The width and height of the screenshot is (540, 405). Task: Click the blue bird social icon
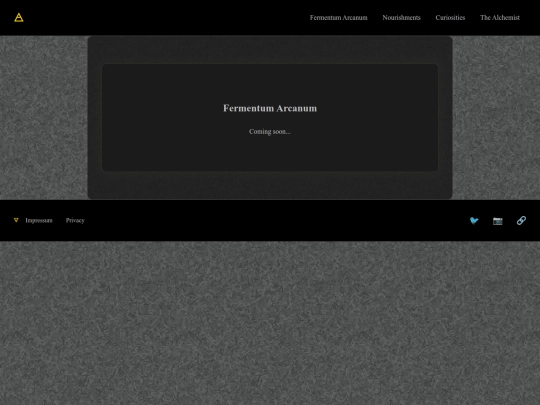pos(474,220)
